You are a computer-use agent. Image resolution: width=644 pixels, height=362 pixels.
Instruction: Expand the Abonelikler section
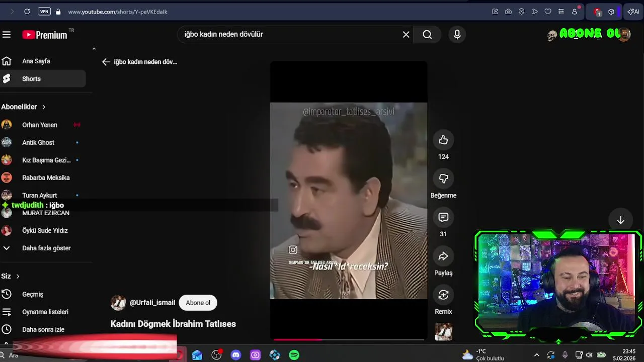click(24, 107)
